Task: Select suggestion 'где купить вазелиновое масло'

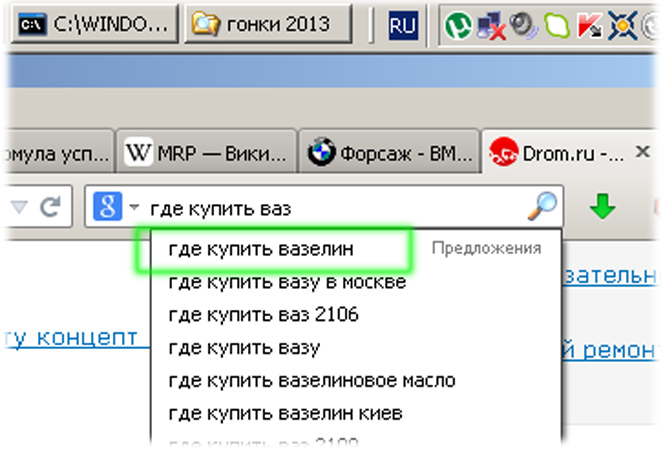Action: tap(312, 381)
